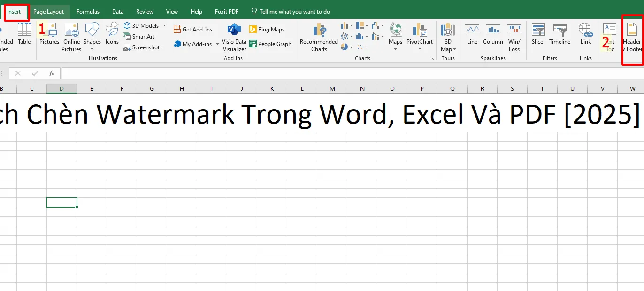Open Insert Line or Area Chart dropdown
This screenshot has width=644, height=291.
click(347, 36)
